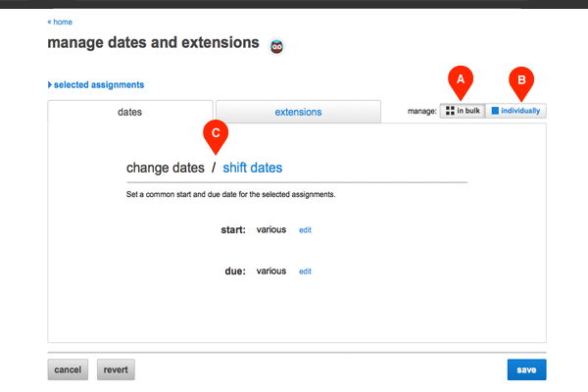Select the change dates option
This screenshot has width=588, height=392.
pyautogui.click(x=165, y=168)
